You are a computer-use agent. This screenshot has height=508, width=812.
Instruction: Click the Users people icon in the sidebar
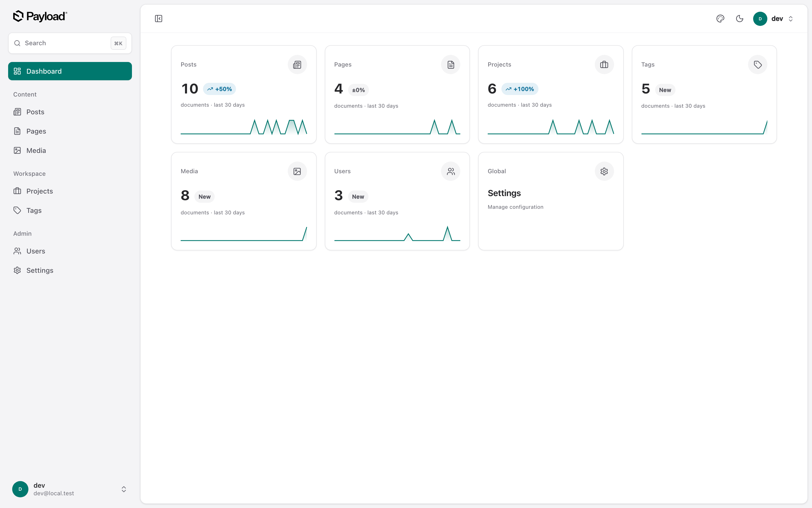click(x=17, y=251)
